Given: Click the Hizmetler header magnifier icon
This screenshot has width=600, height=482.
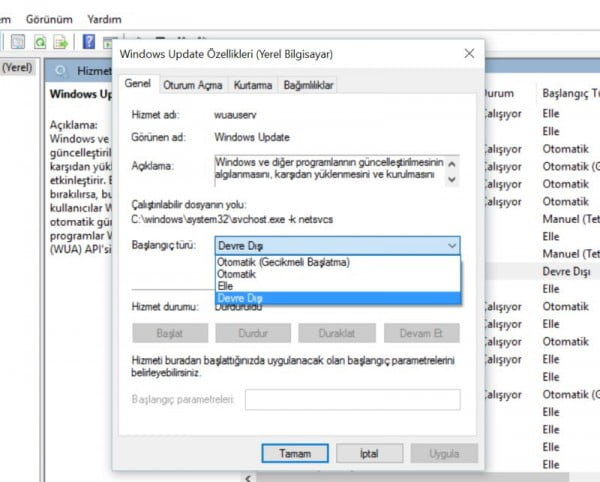Looking at the screenshot, I should point(60,71).
